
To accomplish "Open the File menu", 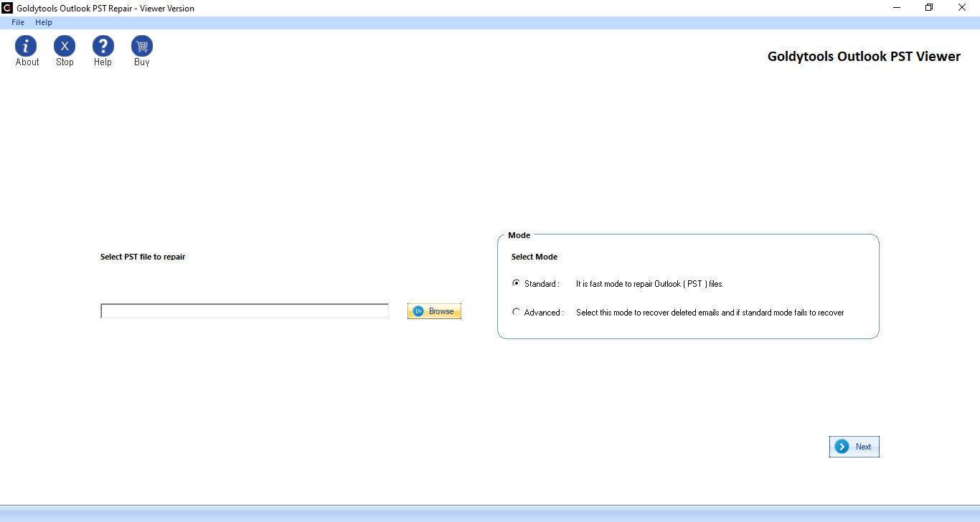I will click(x=18, y=22).
